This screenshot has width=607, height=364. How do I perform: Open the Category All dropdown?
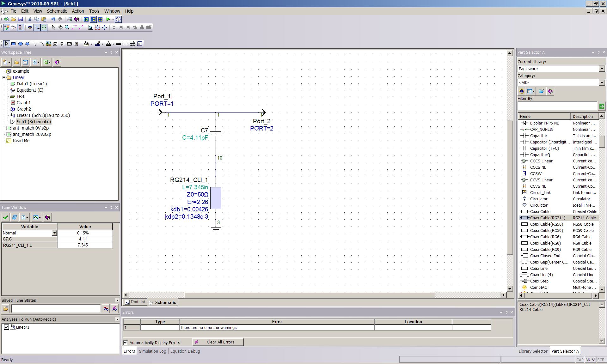602,83
